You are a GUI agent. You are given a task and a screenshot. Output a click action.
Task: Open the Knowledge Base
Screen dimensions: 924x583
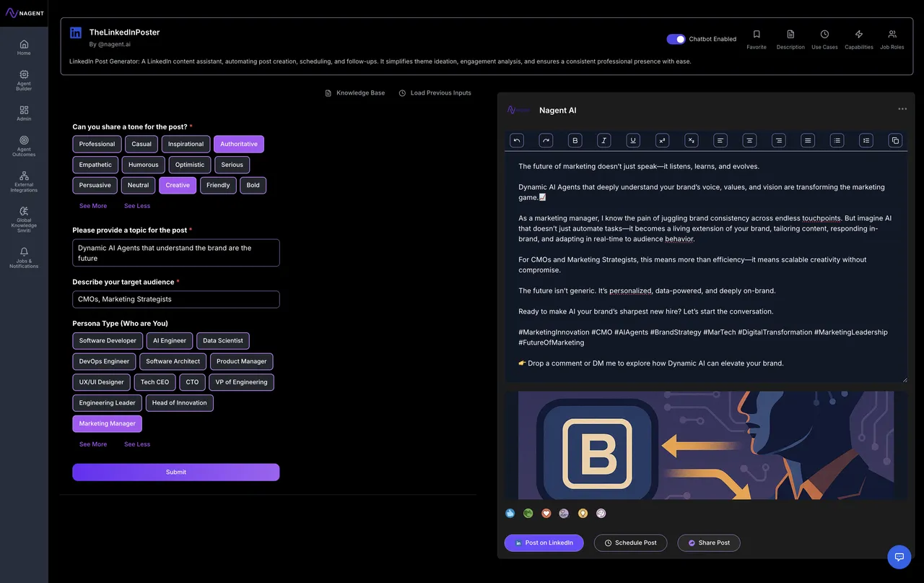[354, 93]
